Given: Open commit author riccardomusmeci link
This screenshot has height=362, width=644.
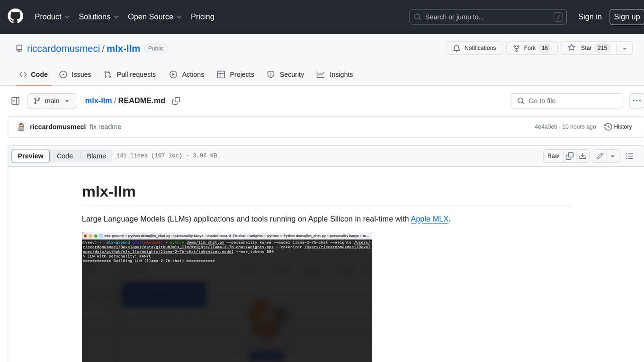Looking at the screenshot, I should (58, 127).
